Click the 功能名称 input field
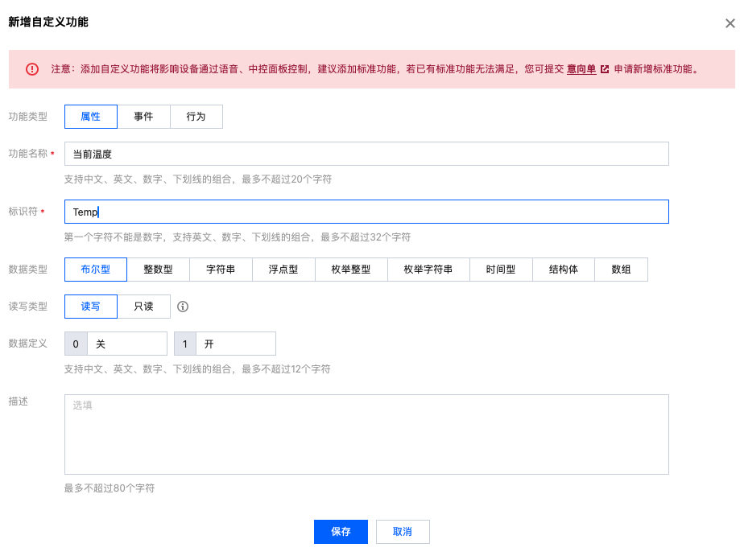The width and height of the screenshot is (740, 560). (x=366, y=154)
